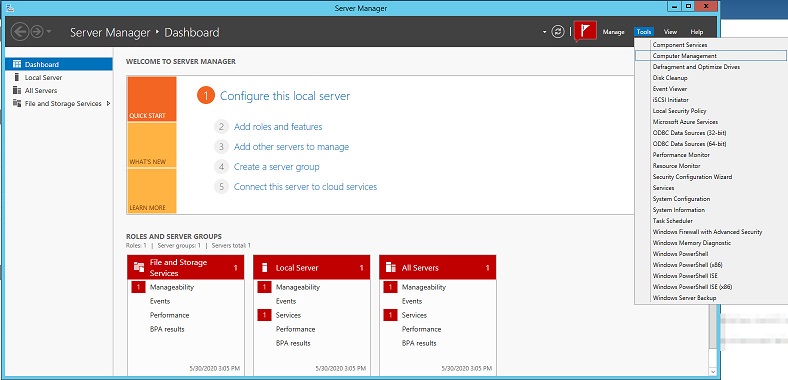Select Dashboard in the sidebar
This screenshot has height=380, width=788.
coord(59,64)
